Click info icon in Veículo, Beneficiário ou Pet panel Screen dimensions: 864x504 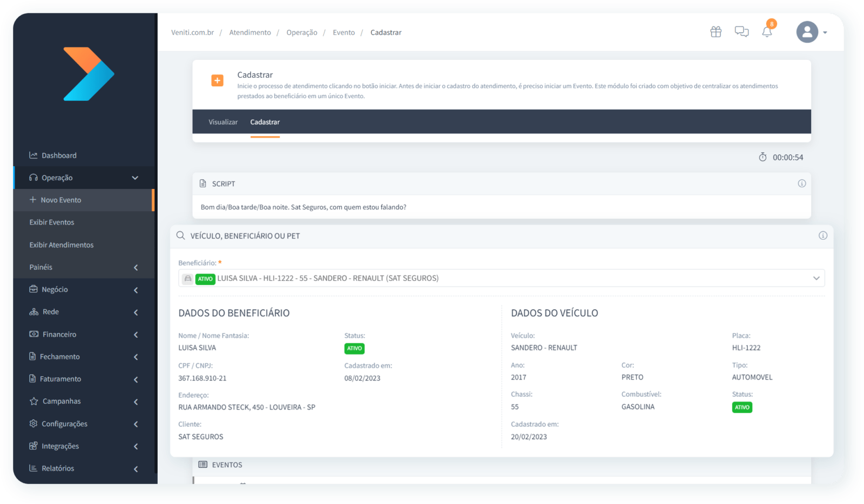(822, 235)
